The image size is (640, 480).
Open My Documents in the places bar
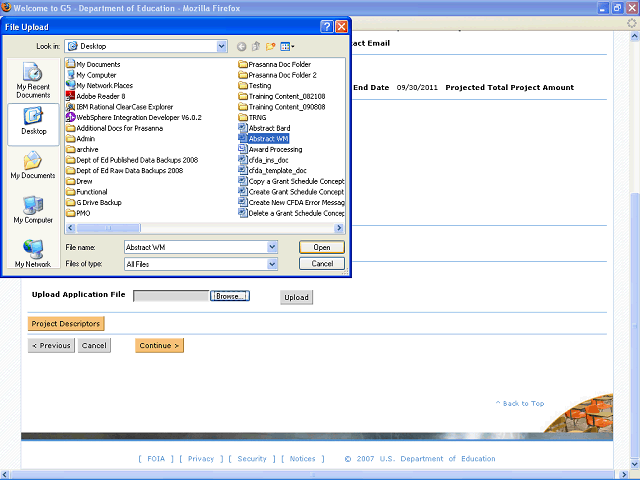[x=33, y=165]
